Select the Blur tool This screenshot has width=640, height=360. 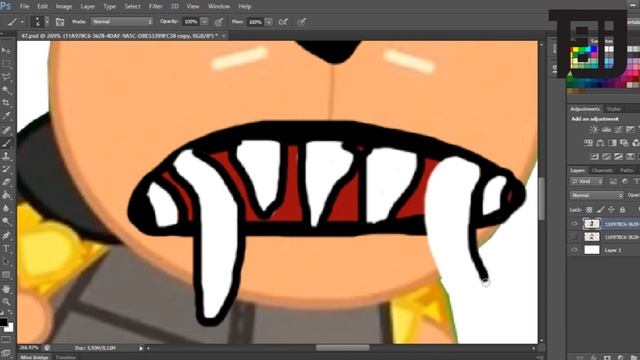pos(6,208)
